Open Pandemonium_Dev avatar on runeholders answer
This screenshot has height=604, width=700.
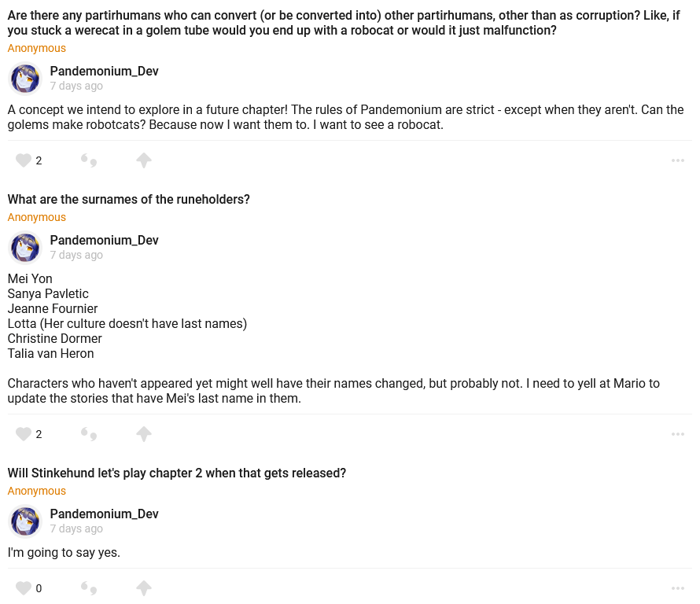coord(25,248)
